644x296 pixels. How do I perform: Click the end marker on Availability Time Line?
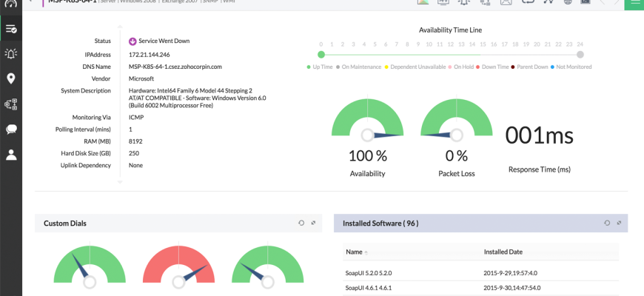click(580, 55)
